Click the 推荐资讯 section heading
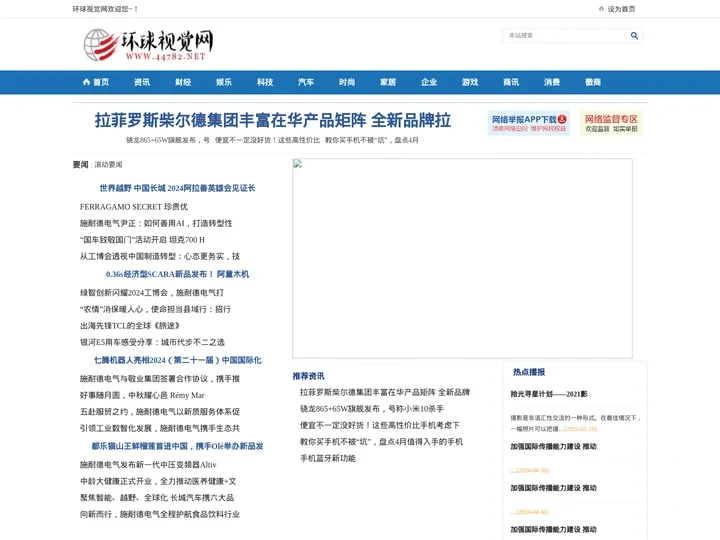 point(308,376)
